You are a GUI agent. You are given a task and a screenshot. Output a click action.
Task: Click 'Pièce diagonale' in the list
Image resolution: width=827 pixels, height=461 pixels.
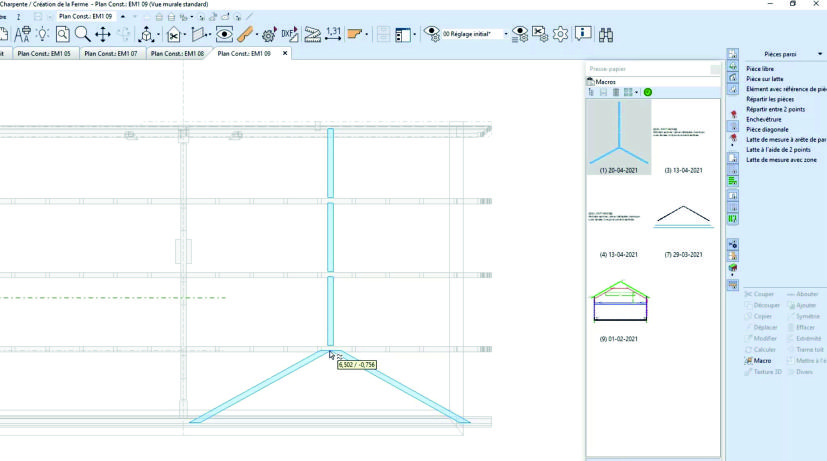point(769,131)
